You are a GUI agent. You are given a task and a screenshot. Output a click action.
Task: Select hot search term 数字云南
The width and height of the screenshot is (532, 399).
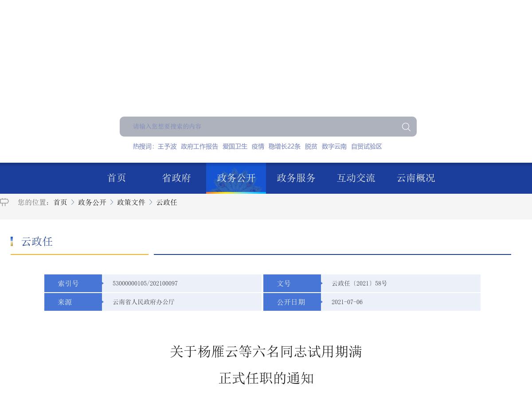click(334, 146)
